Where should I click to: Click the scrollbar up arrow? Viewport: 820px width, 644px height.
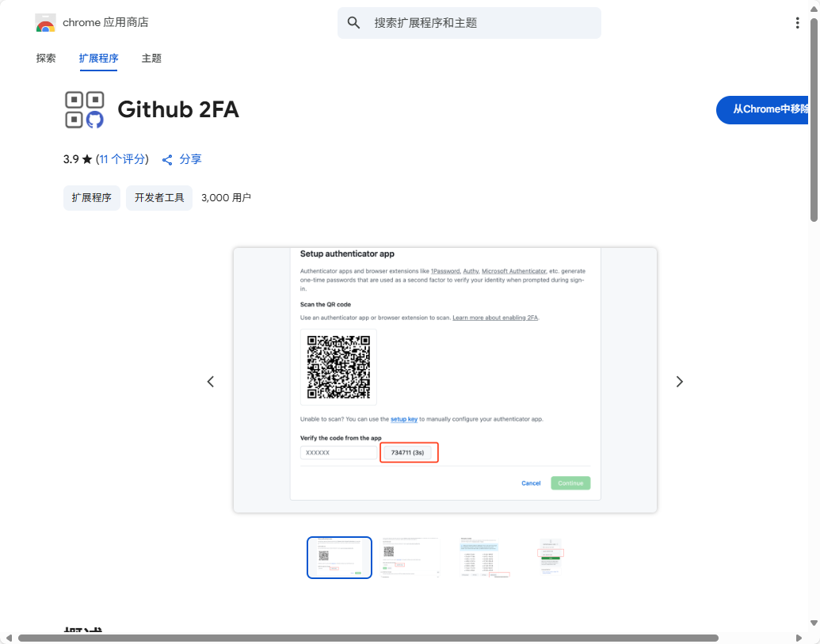click(x=814, y=9)
